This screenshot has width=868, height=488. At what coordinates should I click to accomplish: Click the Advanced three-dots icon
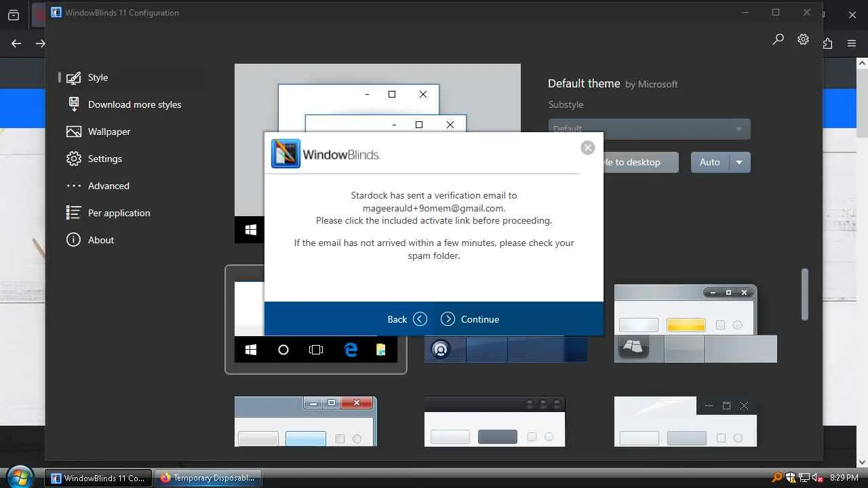[x=74, y=186]
